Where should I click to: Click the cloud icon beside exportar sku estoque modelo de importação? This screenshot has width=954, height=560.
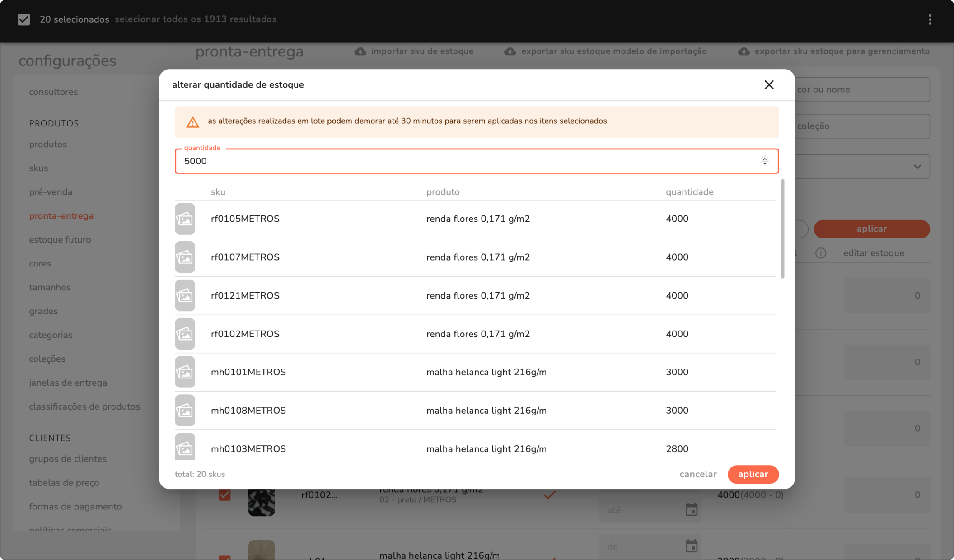(x=510, y=51)
